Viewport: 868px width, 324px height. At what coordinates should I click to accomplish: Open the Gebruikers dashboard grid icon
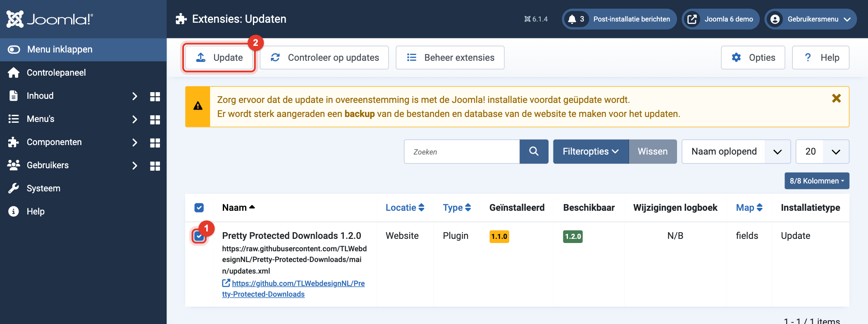pyautogui.click(x=155, y=166)
